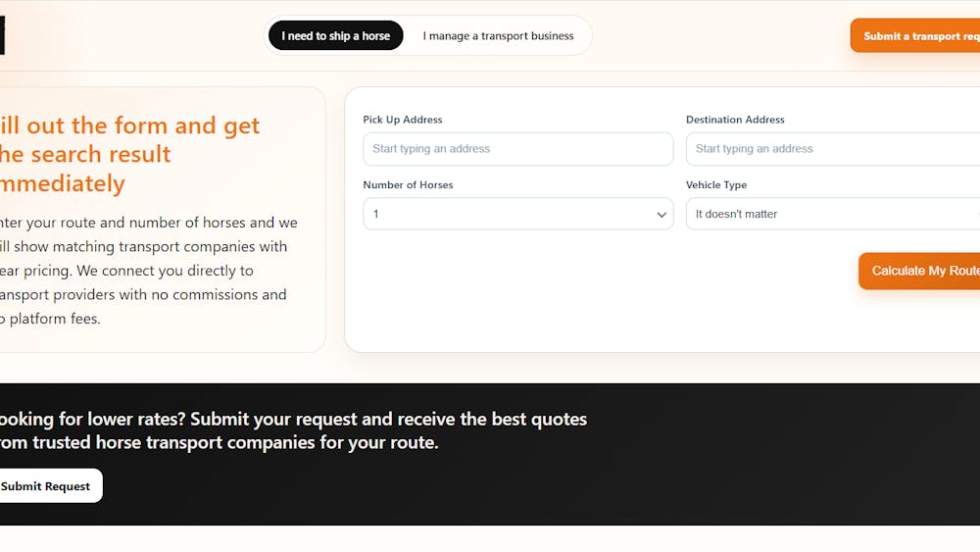The image size is (980, 552).
Task: Click the black site logo at top left
Action: 3,35
